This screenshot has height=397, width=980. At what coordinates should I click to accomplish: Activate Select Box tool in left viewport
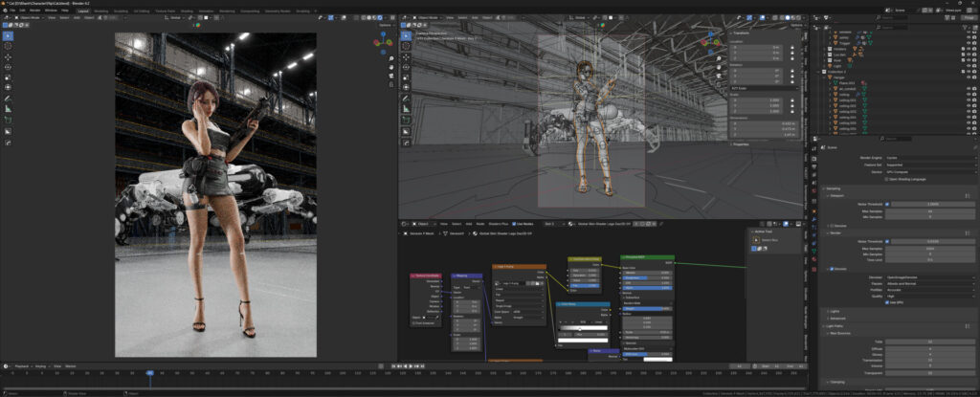8,35
